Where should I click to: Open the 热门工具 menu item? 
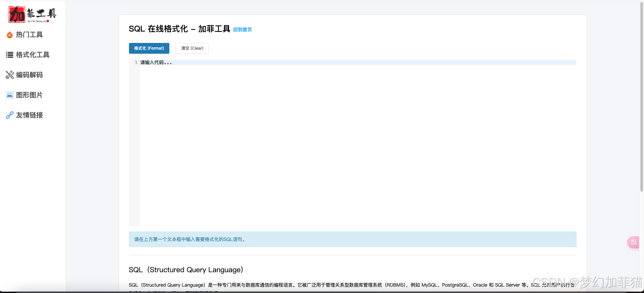point(29,35)
